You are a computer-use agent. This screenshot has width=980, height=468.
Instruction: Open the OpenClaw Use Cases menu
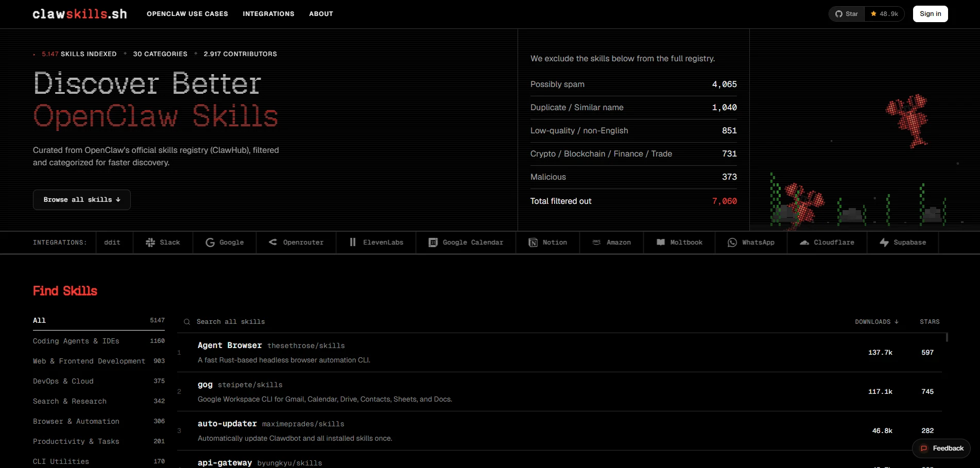(x=187, y=14)
